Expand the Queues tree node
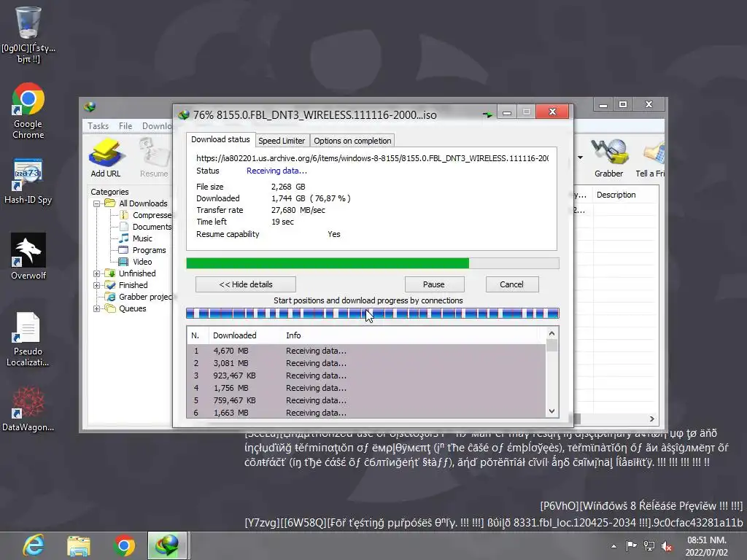The width and height of the screenshot is (747, 560). click(x=96, y=308)
